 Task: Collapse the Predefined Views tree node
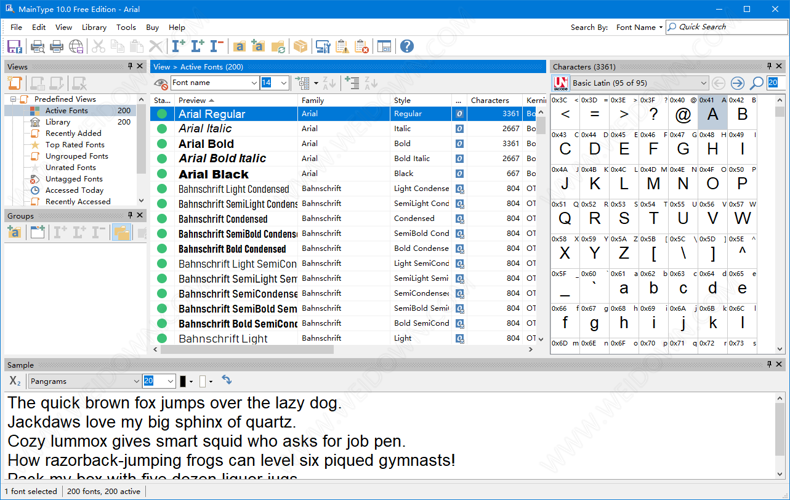tap(13, 99)
